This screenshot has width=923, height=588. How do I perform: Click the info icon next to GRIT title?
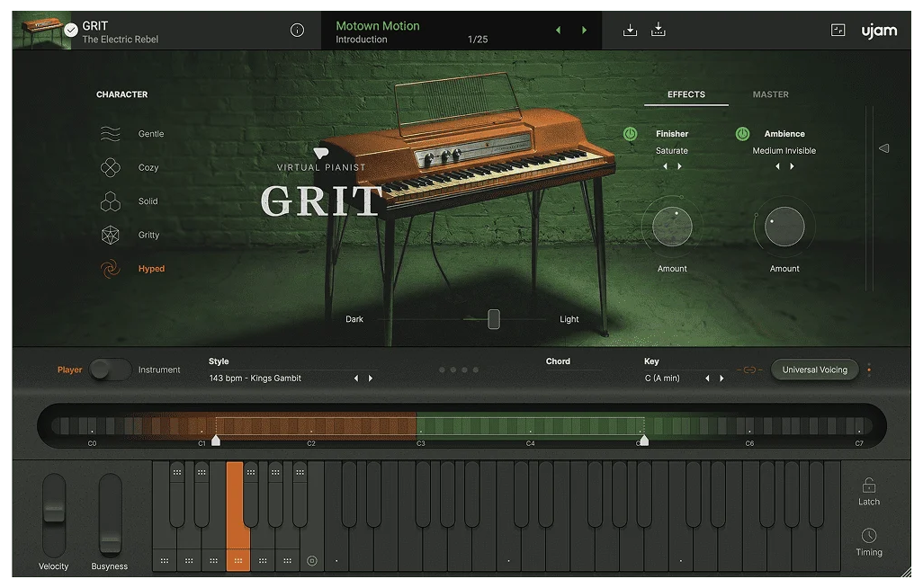[x=297, y=31]
